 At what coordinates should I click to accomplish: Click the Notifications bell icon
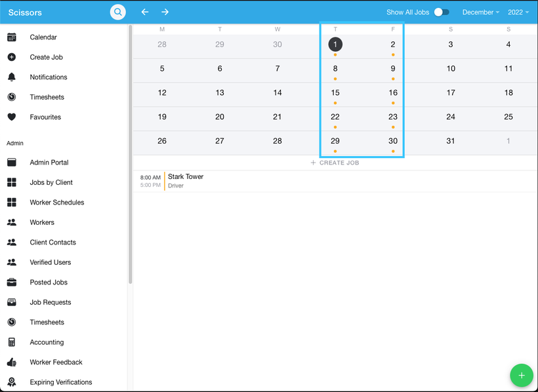(12, 77)
